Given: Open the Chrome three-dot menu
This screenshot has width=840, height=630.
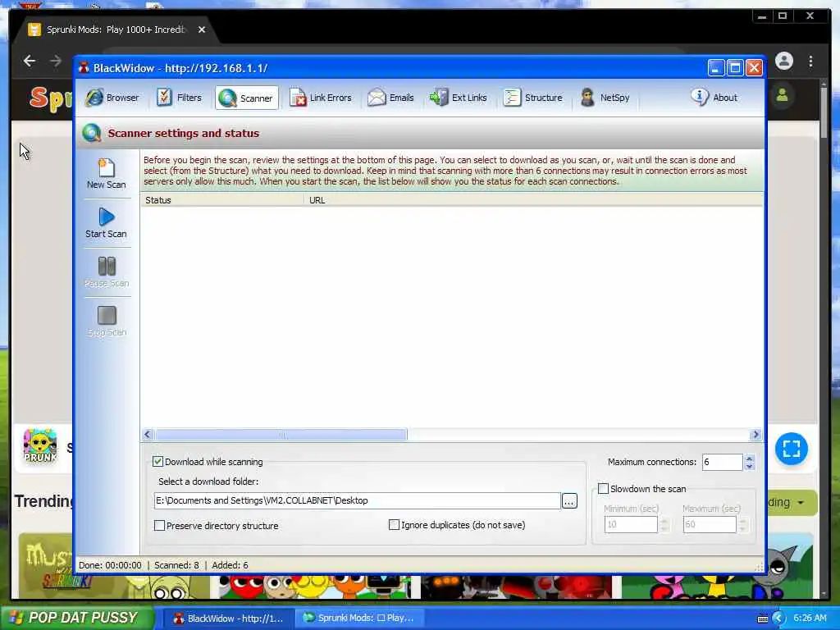Looking at the screenshot, I should click(x=811, y=61).
